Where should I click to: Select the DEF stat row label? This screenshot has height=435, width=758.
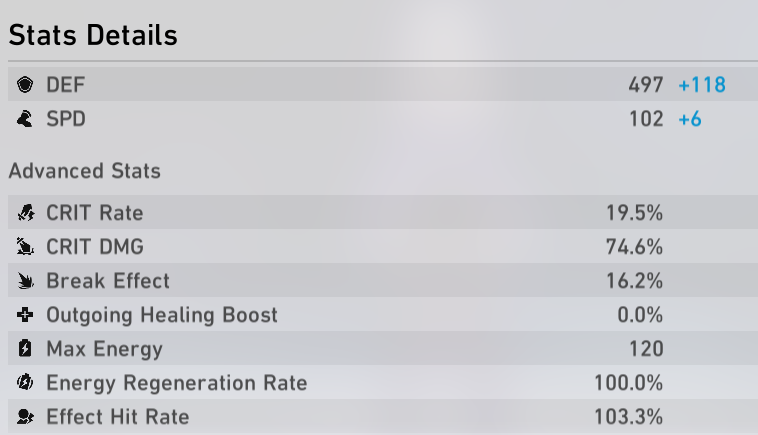point(66,85)
